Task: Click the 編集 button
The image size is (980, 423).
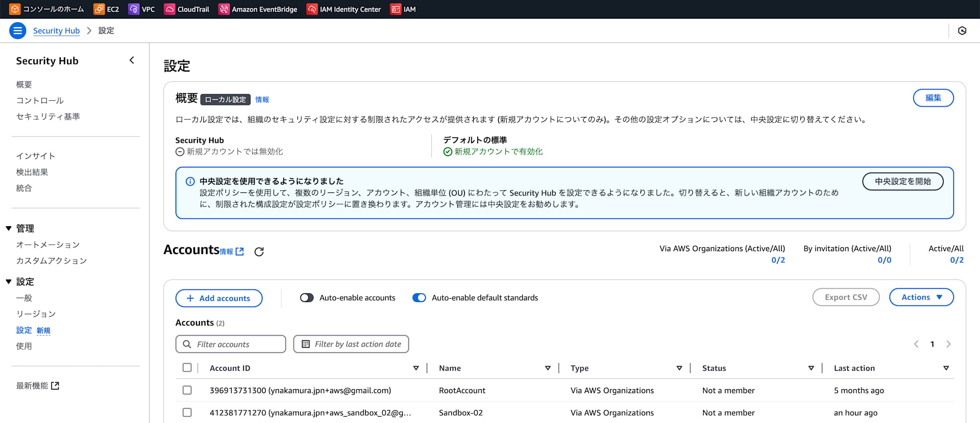Action: 933,98
